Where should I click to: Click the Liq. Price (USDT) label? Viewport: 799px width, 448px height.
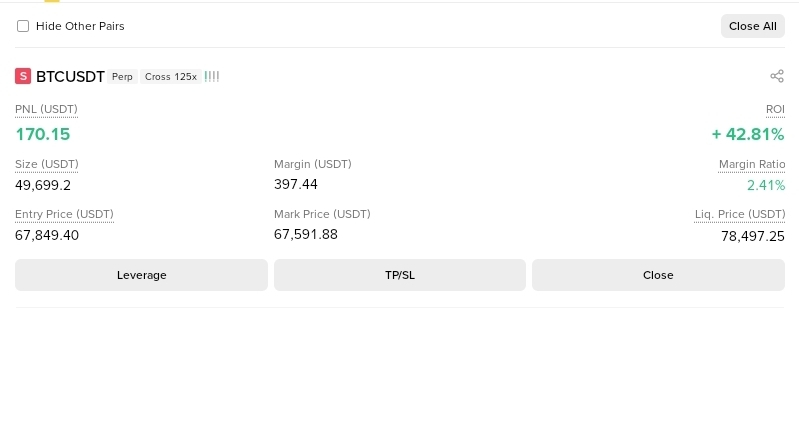click(740, 214)
